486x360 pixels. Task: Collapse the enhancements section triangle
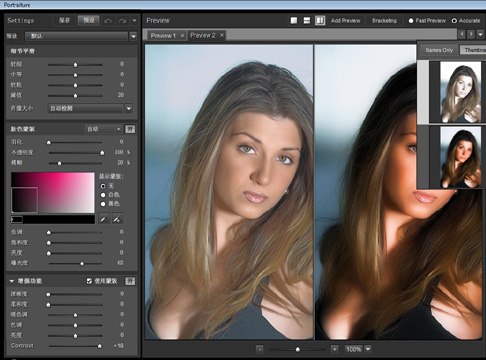point(12,281)
